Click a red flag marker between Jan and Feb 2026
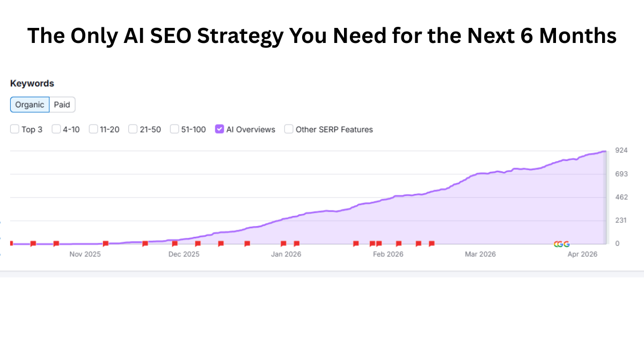The height and width of the screenshot is (349, 644). tap(355, 243)
